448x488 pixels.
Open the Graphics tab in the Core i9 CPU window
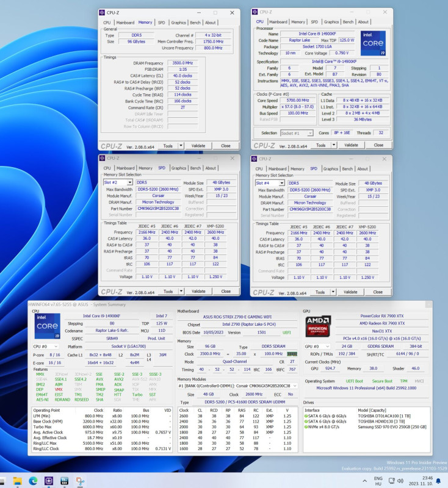pyautogui.click(x=331, y=22)
